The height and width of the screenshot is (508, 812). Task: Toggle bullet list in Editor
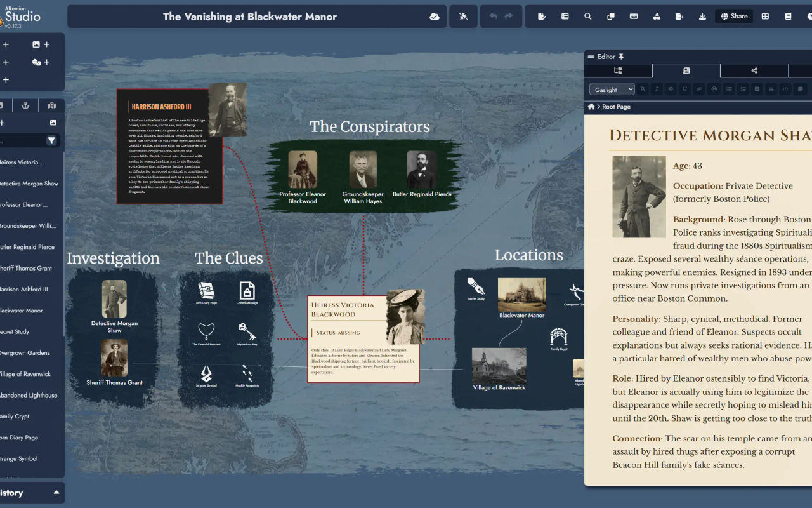pos(729,90)
